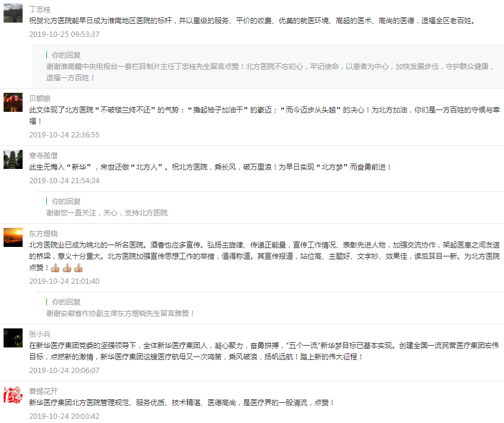Click timestamp 2019-10-25 09:53:37

pyautogui.click(x=64, y=34)
